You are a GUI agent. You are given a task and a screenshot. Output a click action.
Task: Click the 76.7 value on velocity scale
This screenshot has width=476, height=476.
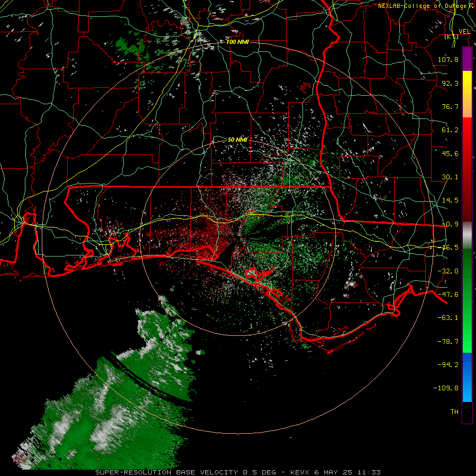click(x=450, y=106)
